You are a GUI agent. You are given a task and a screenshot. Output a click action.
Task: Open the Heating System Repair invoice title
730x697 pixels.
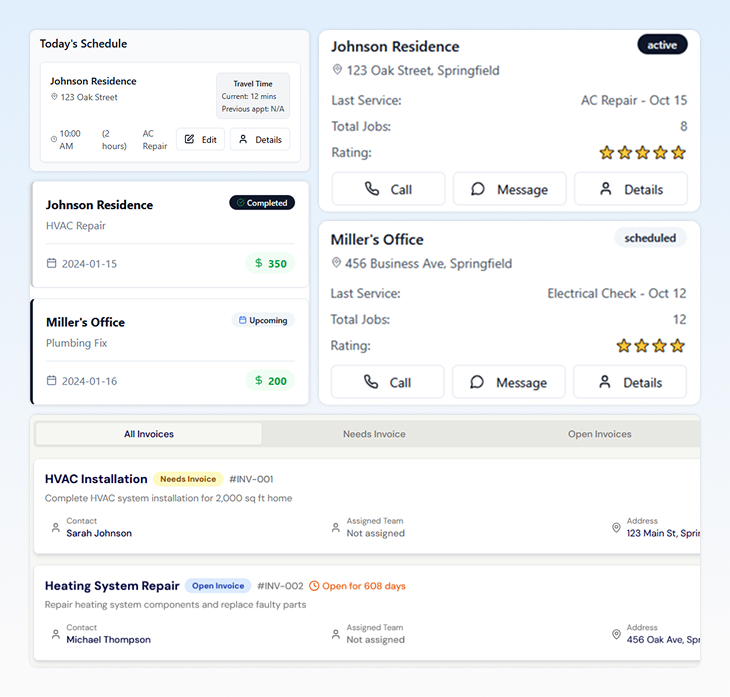tap(112, 586)
